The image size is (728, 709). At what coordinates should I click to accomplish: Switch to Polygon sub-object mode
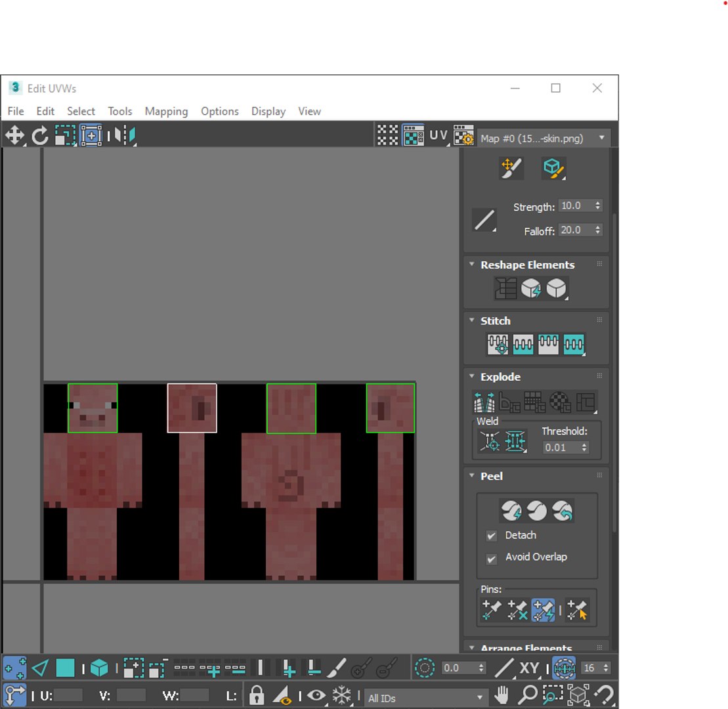[x=65, y=668]
